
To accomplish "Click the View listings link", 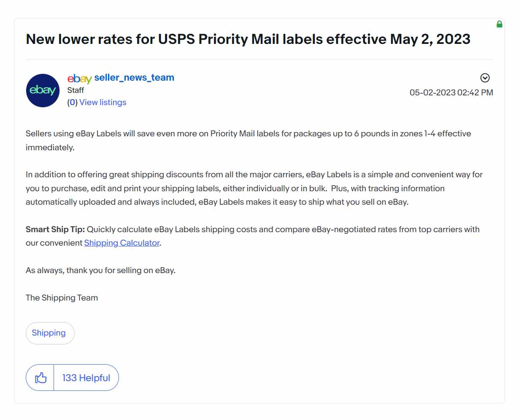I will [103, 103].
